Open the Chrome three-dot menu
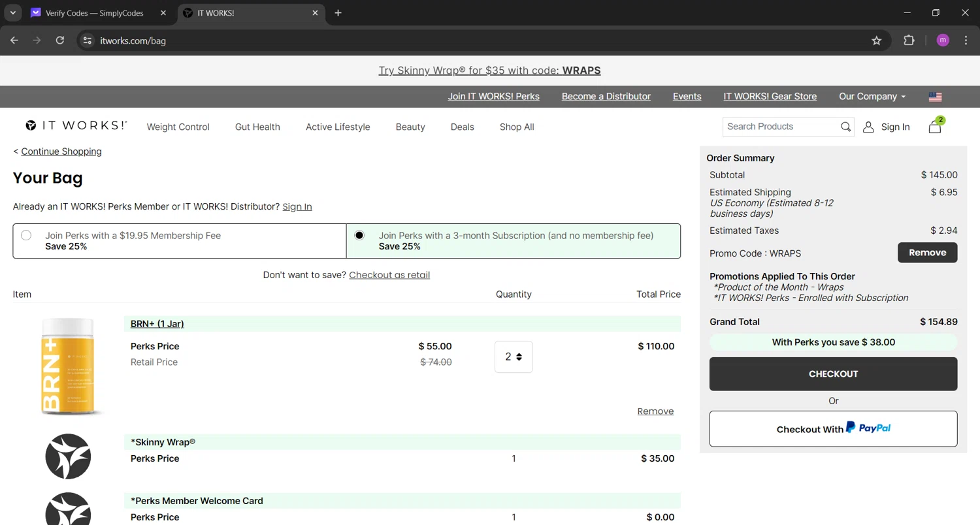Viewport: 980px width, 525px height. [966, 40]
